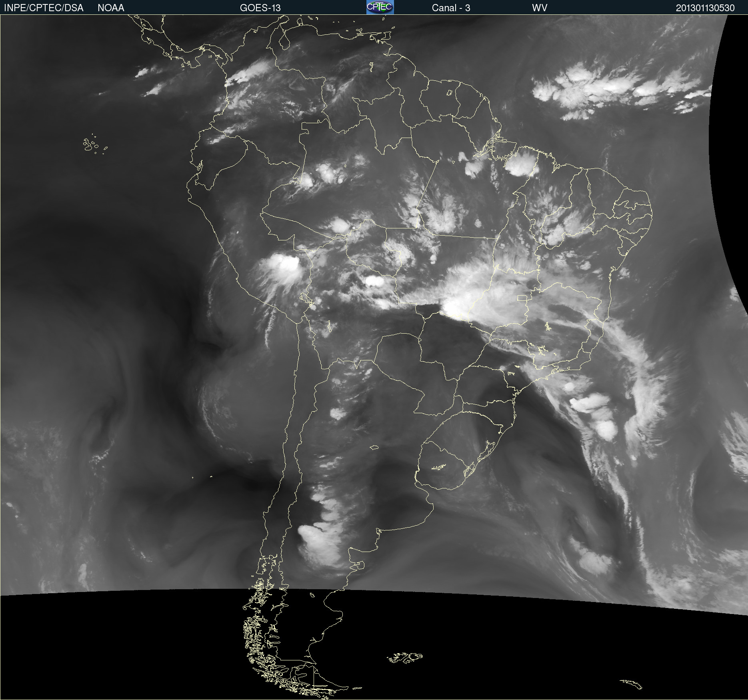The width and height of the screenshot is (748, 700).
Task: Click the 'Canal - 3' channel label
Action: tap(451, 8)
